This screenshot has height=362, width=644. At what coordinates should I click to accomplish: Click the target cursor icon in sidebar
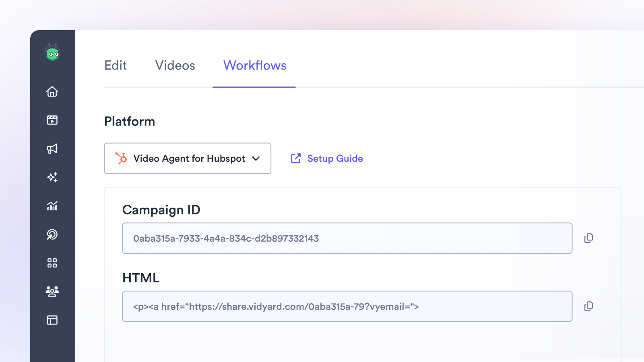click(52, 235)
